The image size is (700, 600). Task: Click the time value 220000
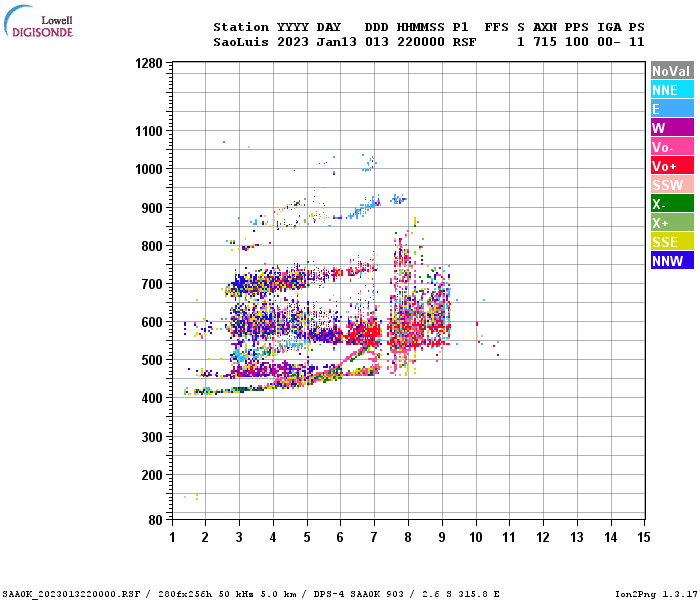(421, 42)
